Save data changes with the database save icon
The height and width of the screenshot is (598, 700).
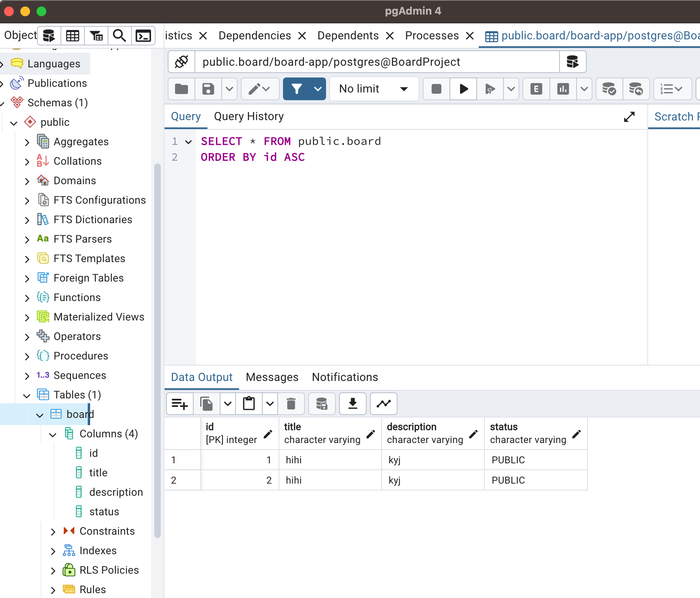point(322,404)
